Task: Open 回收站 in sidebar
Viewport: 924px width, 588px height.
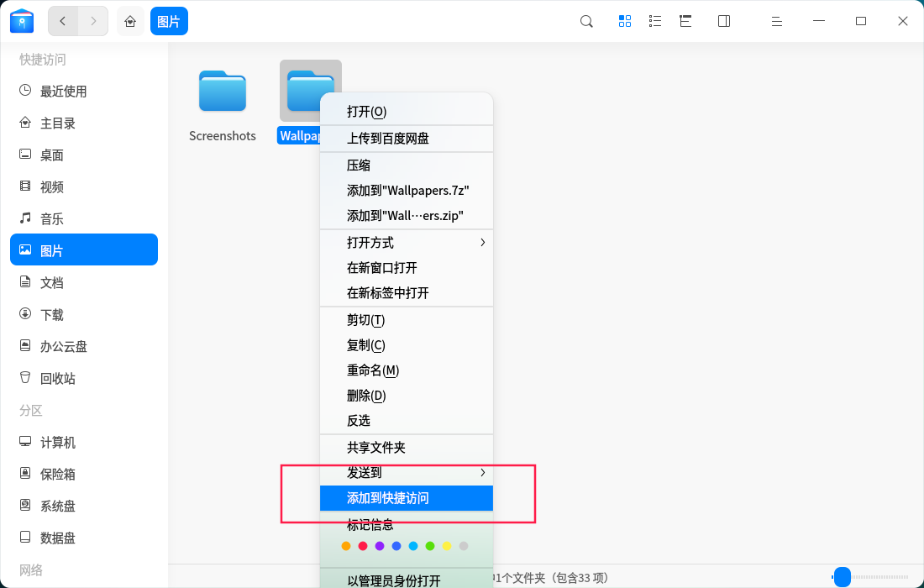Action: tap(84, 378)
